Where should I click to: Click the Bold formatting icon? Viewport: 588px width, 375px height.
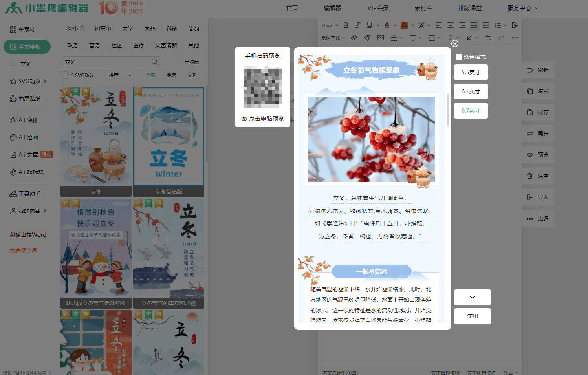(346, 25)
